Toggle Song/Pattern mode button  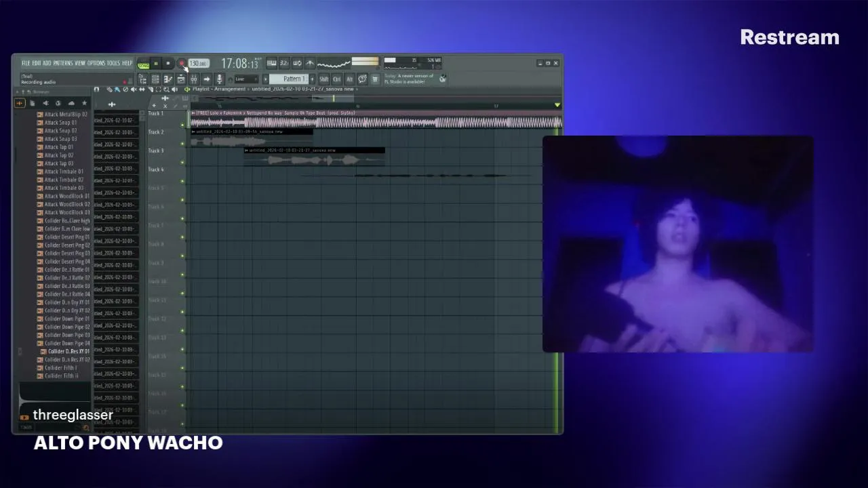point(143,65)
